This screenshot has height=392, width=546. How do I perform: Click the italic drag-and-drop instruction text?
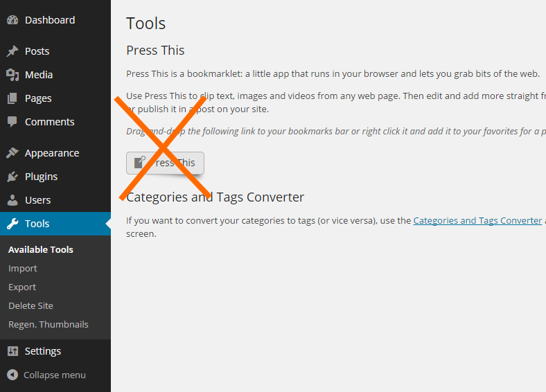pyautogui.click(x=336, y=132)
